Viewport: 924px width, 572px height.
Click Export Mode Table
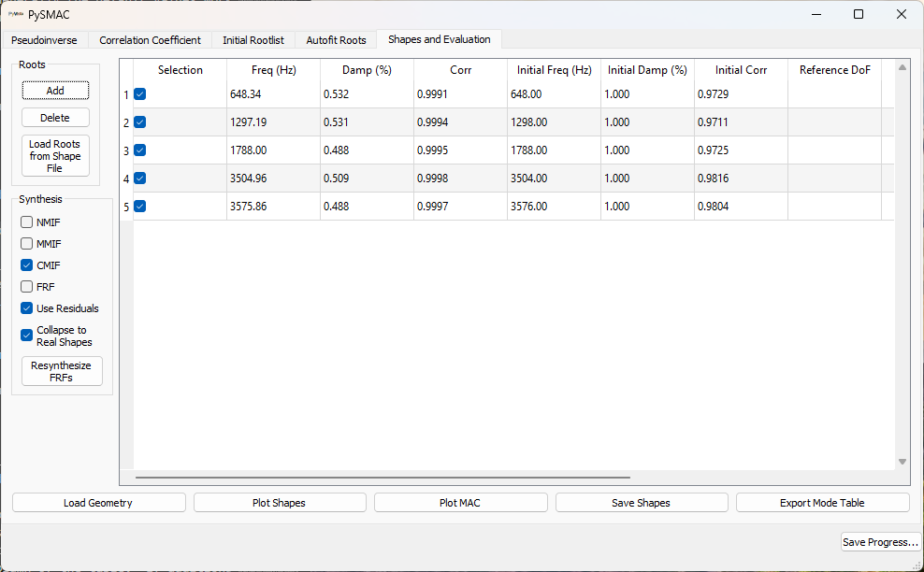coord(822,502)
